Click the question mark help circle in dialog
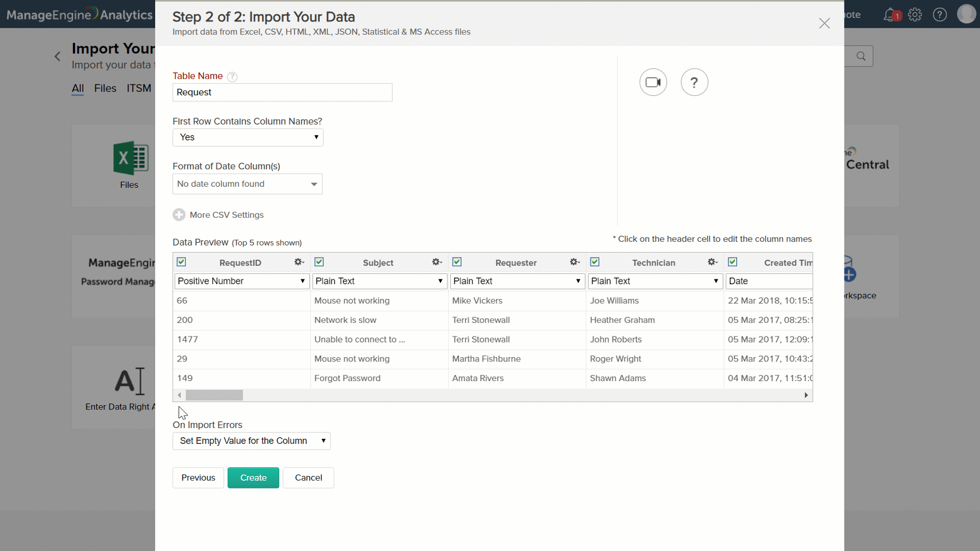This screenshot has height=551, width=980. (x=694, y=82)
